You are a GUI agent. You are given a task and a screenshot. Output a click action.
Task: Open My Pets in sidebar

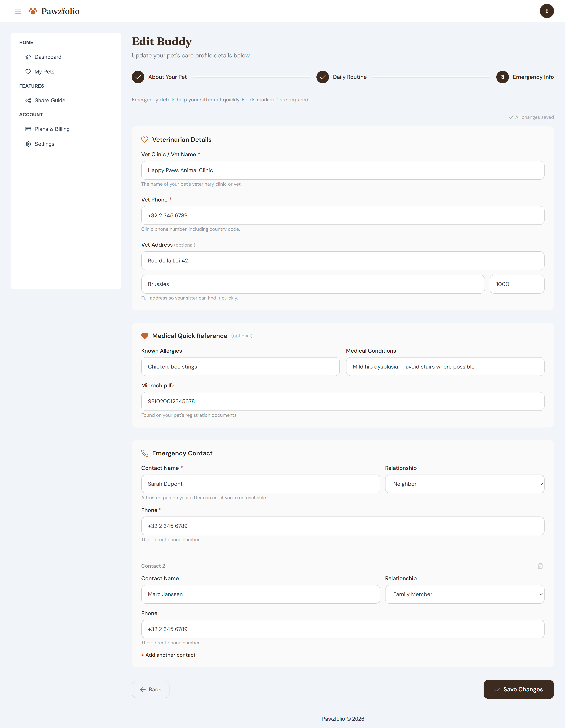point(44,72)
